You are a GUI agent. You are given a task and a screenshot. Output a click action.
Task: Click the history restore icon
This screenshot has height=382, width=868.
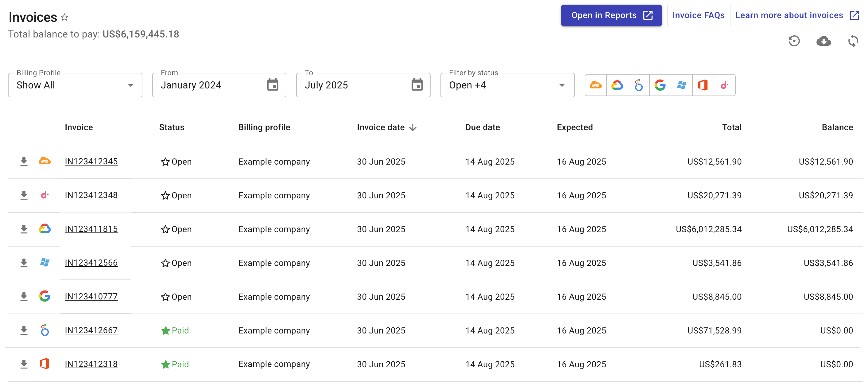[795, 41]
